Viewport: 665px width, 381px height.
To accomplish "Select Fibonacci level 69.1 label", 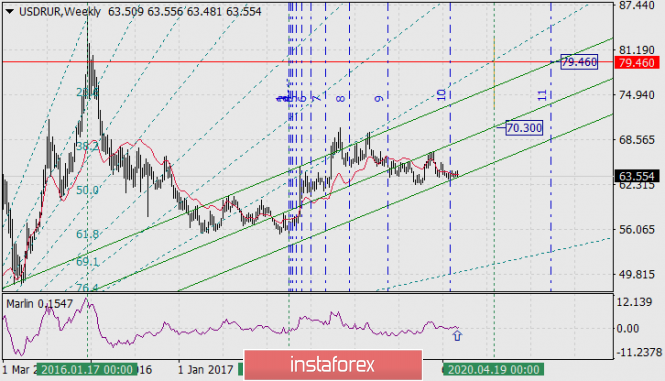I will click(87, 261).
